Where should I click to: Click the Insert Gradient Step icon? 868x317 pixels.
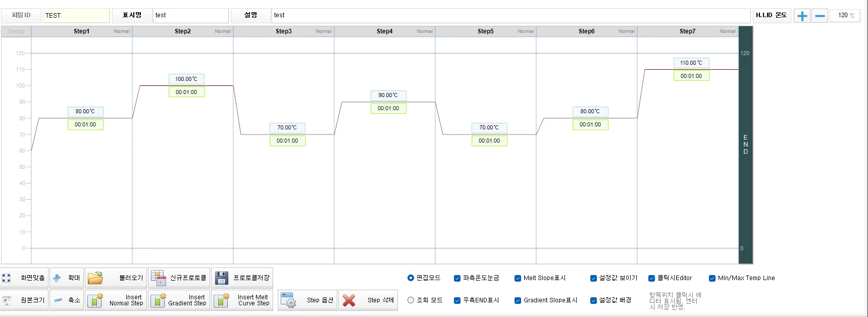[159, 300]
